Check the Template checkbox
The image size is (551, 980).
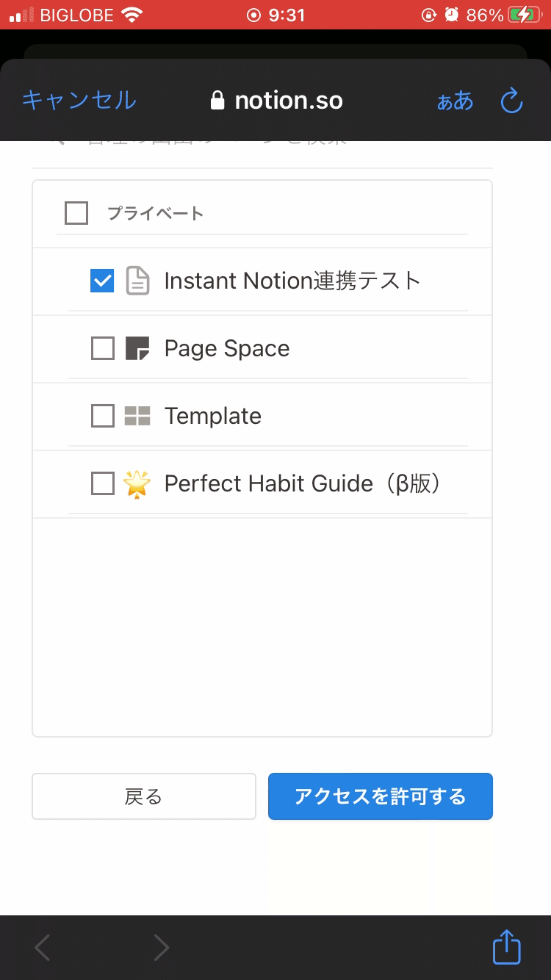pos(101,416)
